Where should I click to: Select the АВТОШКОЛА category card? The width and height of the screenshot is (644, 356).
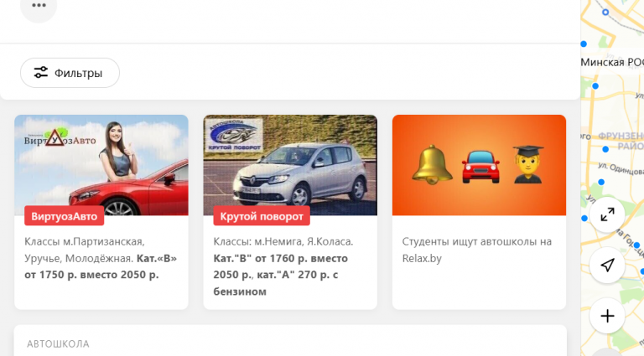pos(290,340)
